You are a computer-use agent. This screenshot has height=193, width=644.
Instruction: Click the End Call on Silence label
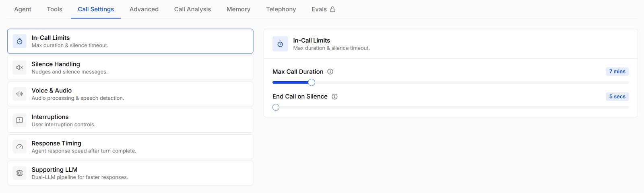tap(300, 96)
